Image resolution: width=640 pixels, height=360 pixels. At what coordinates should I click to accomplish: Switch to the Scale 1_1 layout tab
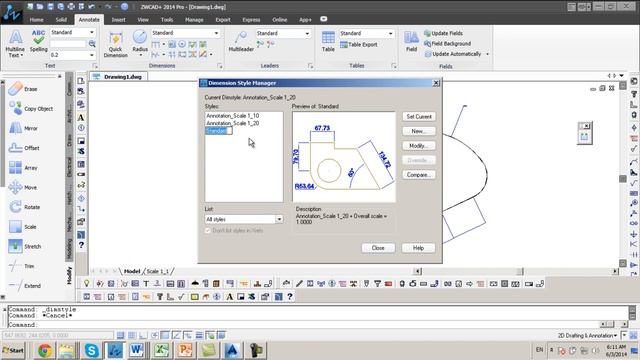[157, 271]
